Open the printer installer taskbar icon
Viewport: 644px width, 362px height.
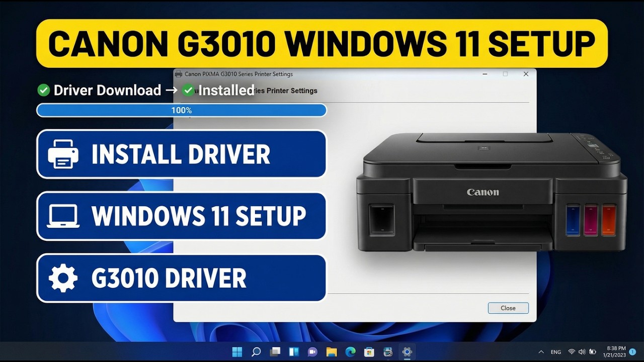coord(388,352)
